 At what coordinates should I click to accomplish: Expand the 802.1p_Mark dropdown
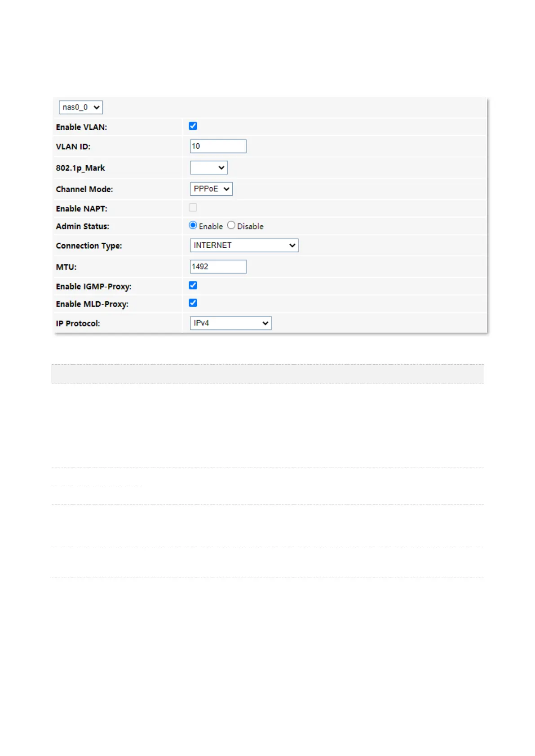coord(209,167)
